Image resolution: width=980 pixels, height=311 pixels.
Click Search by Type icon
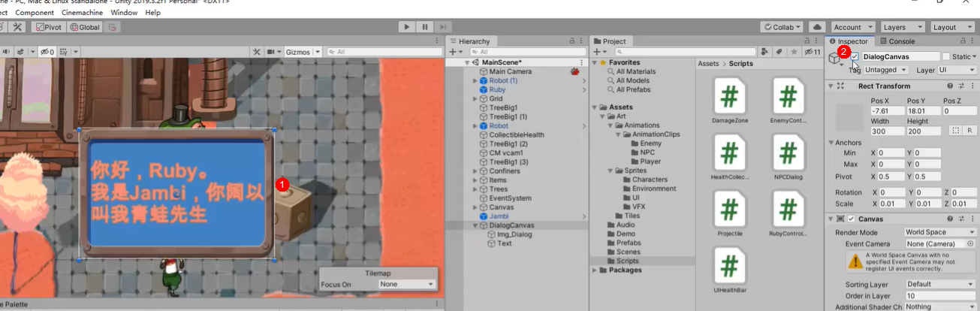(765, 52)
